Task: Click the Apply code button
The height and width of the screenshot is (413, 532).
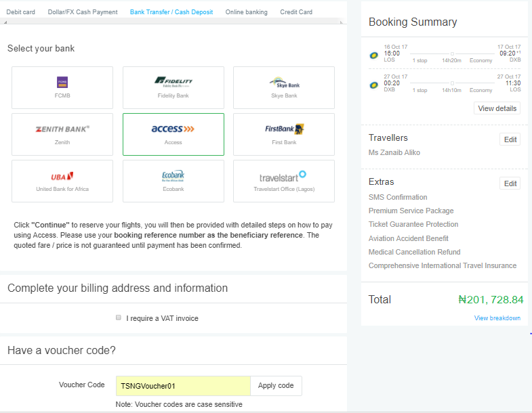Action: click(276, 385)
